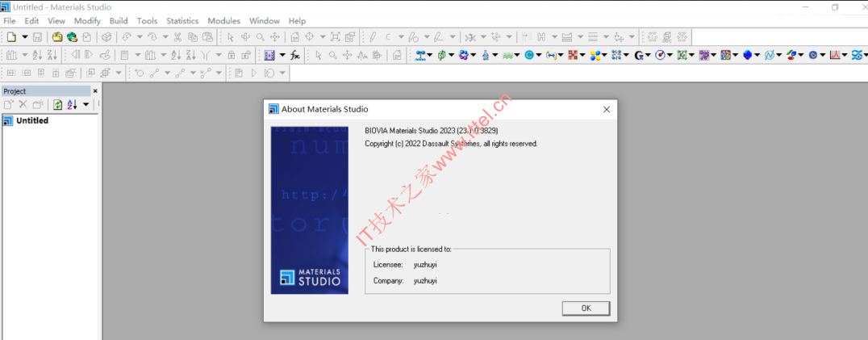Open the black G module dropdown arrow
The height and width of the screenshot is (340, 868).
pyautogui.click(x=649, y=55)
